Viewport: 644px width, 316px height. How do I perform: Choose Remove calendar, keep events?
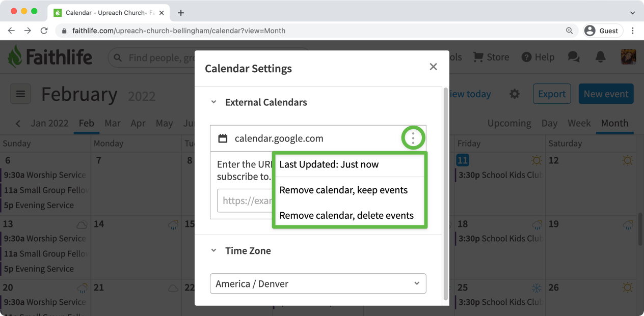[x=343, y=190]
